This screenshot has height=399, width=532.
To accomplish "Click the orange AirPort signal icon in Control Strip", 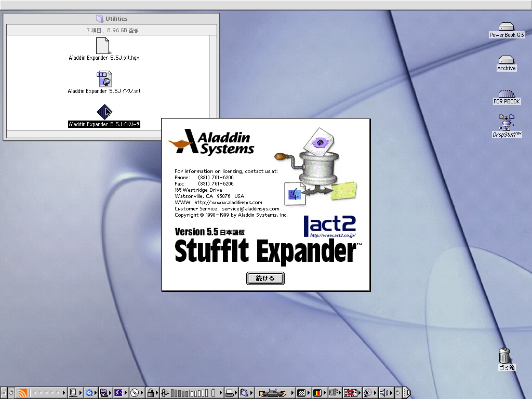I will (x=22, y=393).
